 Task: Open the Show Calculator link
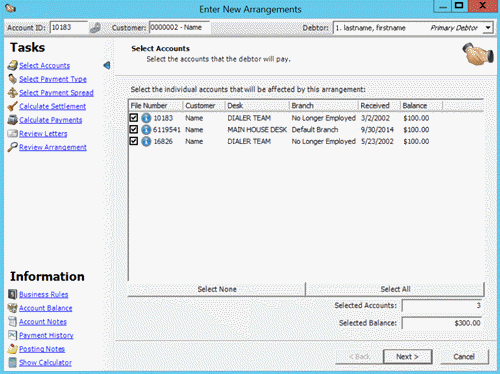click(45, 363)
